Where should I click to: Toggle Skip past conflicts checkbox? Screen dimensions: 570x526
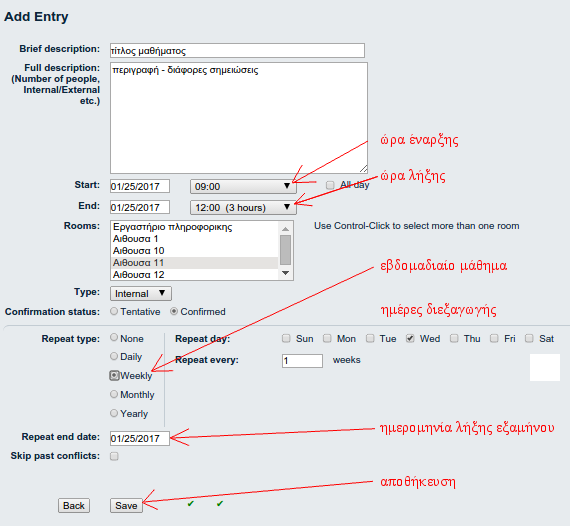[114, 456]
